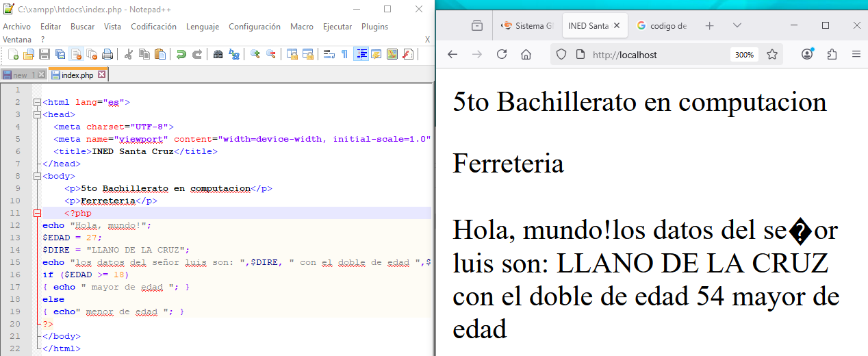Screen dimensions: 868x356
Task: Close the index.php tab
Action: pyautogui.click(x=101, y=75)
